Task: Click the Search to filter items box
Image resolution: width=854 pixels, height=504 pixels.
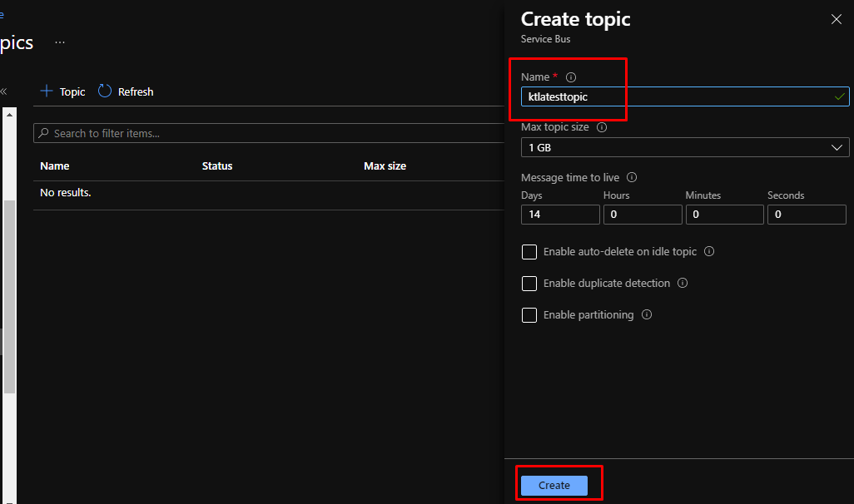Action: pyautogui.click(x=266, y=133)
